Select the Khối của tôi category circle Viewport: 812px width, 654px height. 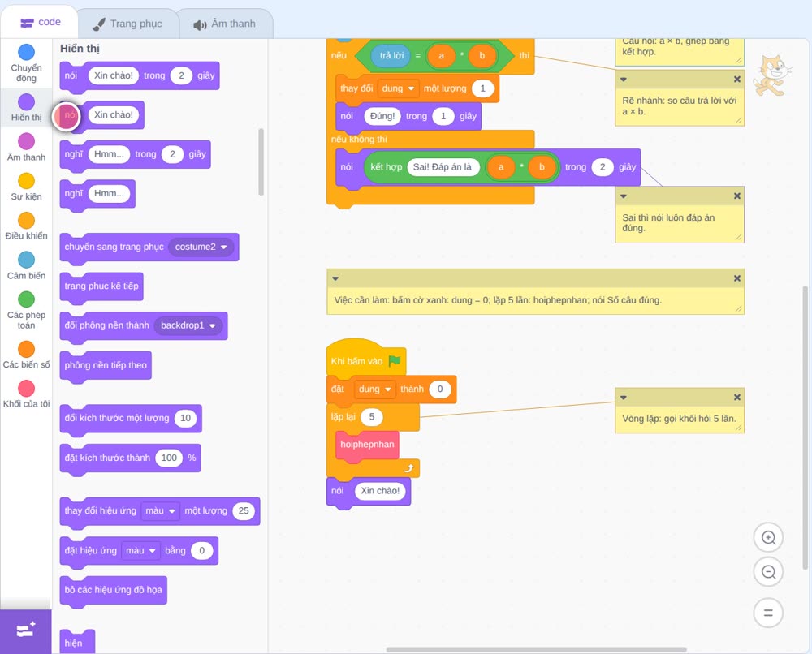(27, 389)
